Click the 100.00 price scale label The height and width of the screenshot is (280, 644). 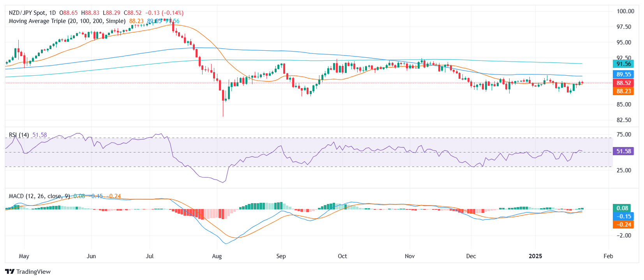pos(625,11)
